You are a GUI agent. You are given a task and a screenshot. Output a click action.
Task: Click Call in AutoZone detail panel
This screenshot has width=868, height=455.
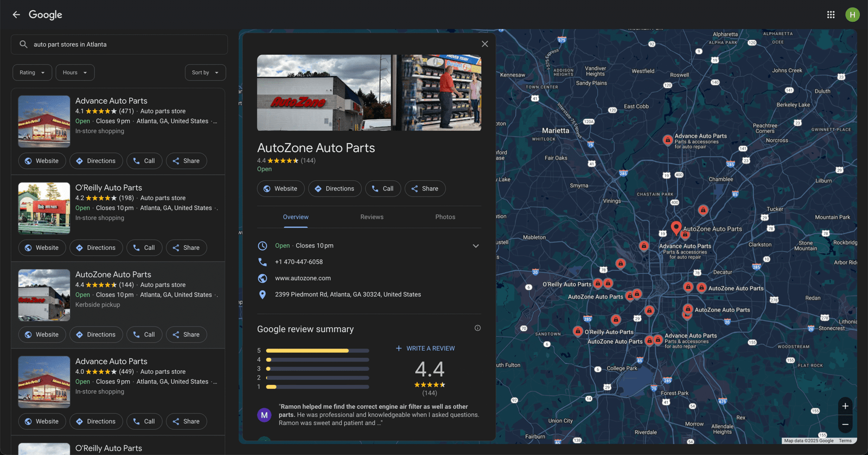pyautogui.click(x=383, y=189)
